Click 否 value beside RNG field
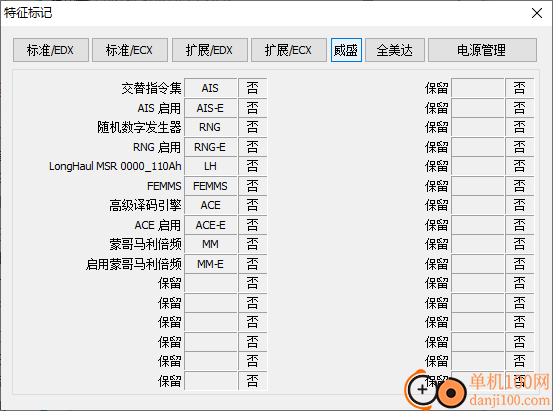Image resolution: width=553 pixels, height=411 pixels. [253, 127]
